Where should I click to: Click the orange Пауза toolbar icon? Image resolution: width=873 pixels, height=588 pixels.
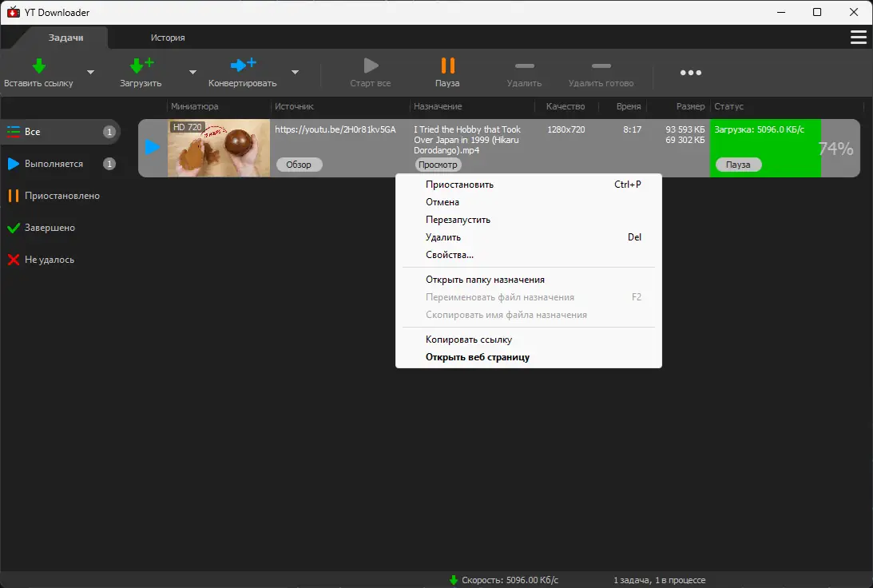coord(447,66)
